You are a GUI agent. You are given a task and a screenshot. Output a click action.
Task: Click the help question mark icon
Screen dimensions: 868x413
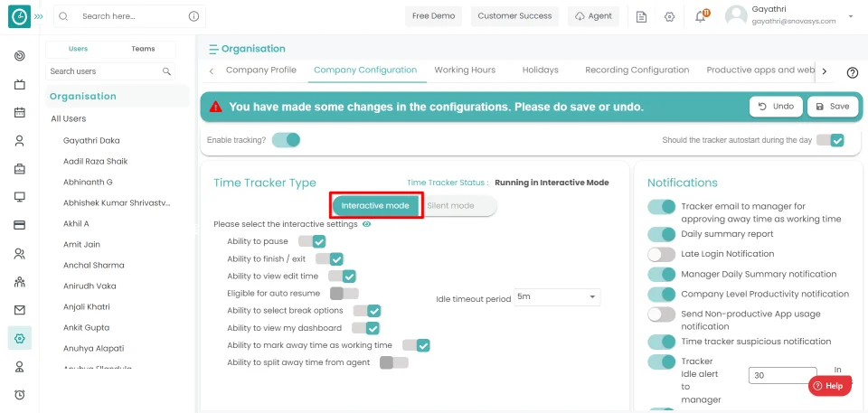click(x=852, y=73)
